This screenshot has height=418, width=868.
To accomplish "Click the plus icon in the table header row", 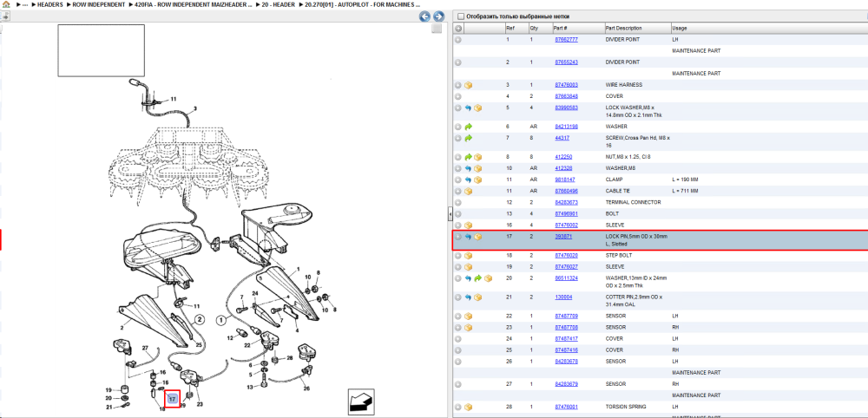I will (x=458, y=29).
